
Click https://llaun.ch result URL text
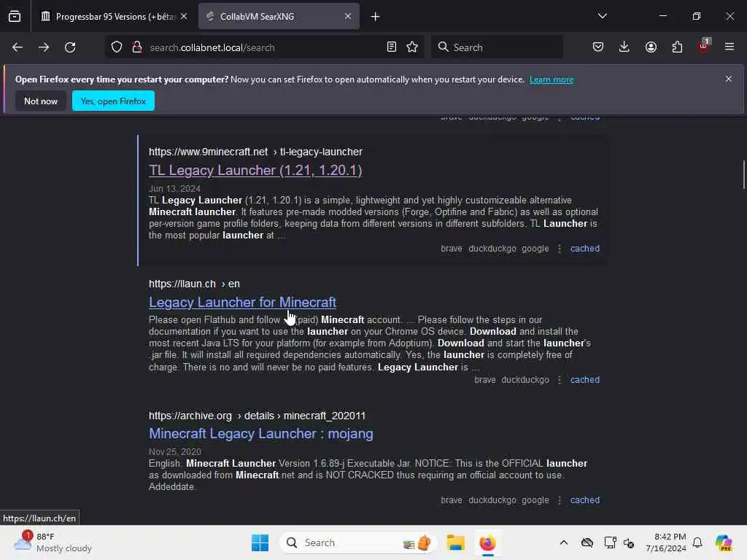pyautogui.click(x=182, y=284)
